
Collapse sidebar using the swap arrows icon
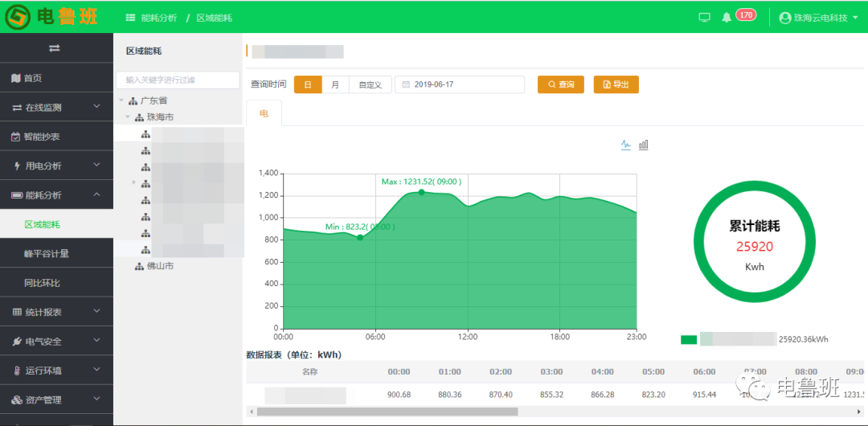tap(55, 48)
